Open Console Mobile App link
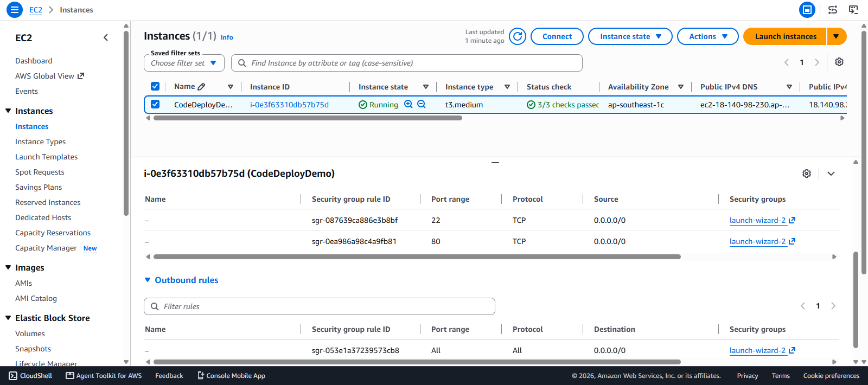 pyautogui.click(x=231, y=376)
